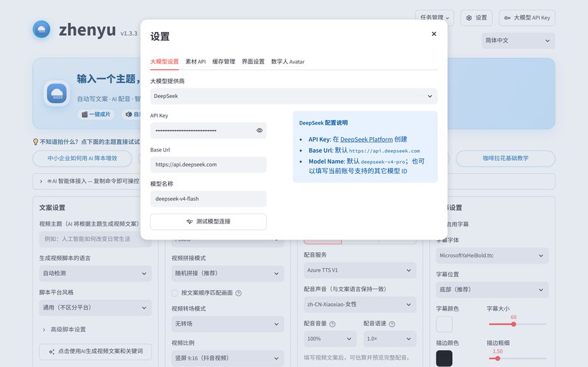The width and height of the screenshot is (588, 367).
Task: Expand the 高级脚本设置 section
Action: pyautogui.click(x=65, y=330)
